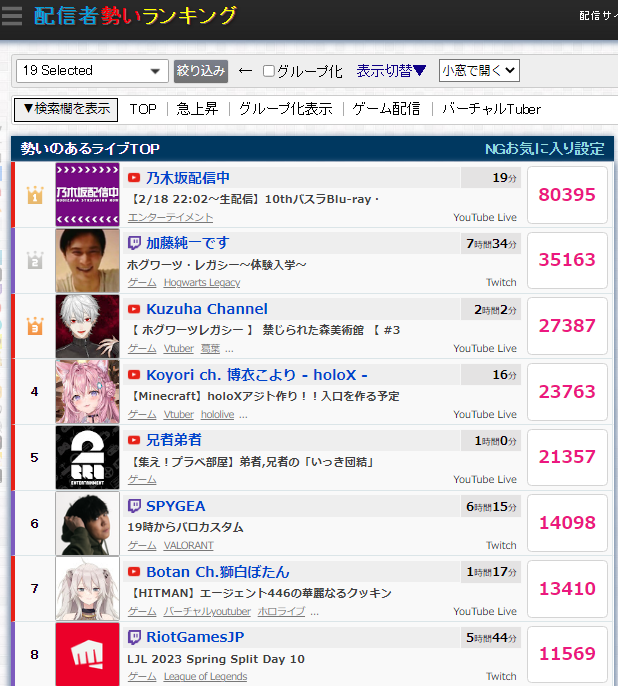Image resolution: width=618 pixels, height=686 pixels.
Task: Click the Twitch icon beside SPYGEA
Action: point(134,506)
